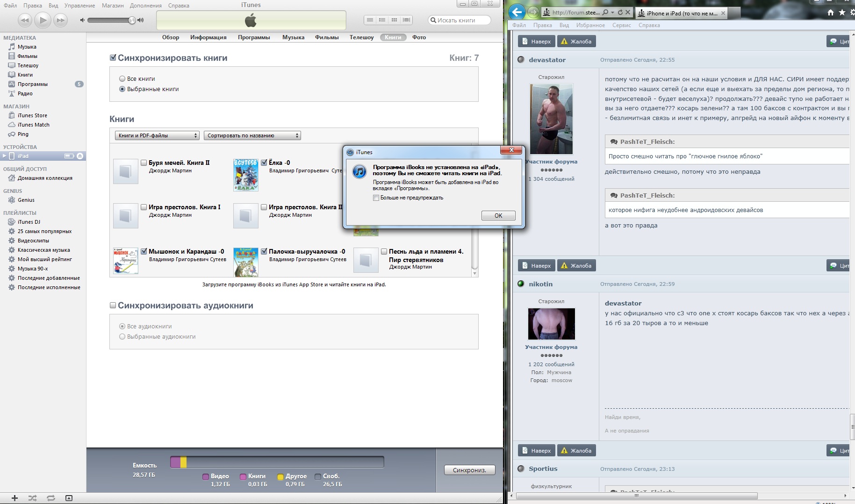Expand the iPad device tree arrow

(5, 156)
